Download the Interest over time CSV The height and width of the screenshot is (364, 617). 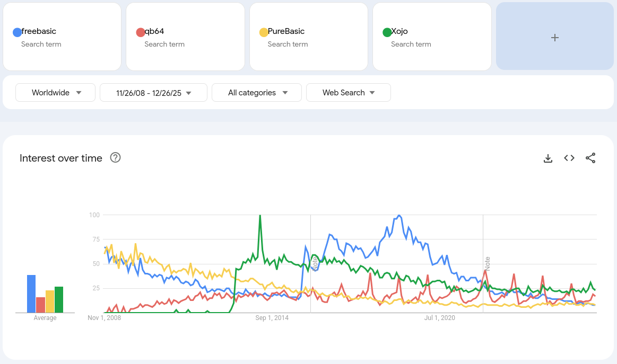(x=548, y=158)
